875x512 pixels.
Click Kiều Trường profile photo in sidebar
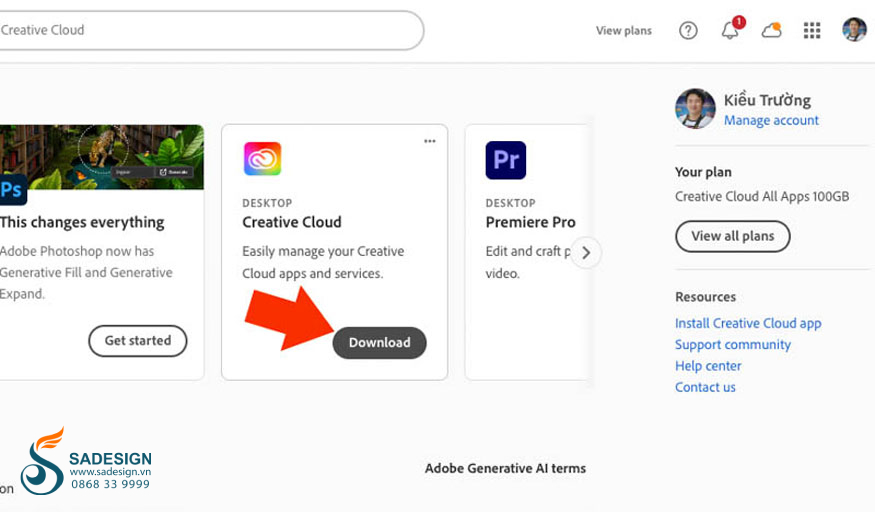pos(695,109)
